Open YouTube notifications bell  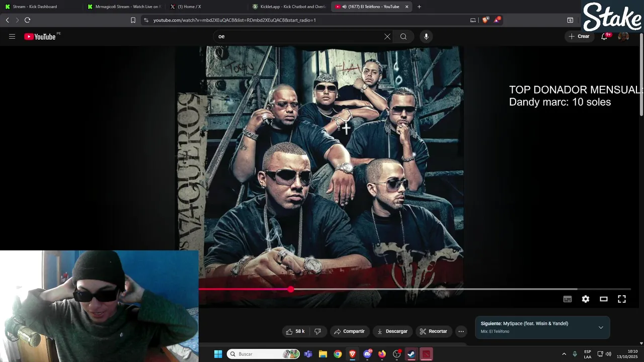pos(605,36)
